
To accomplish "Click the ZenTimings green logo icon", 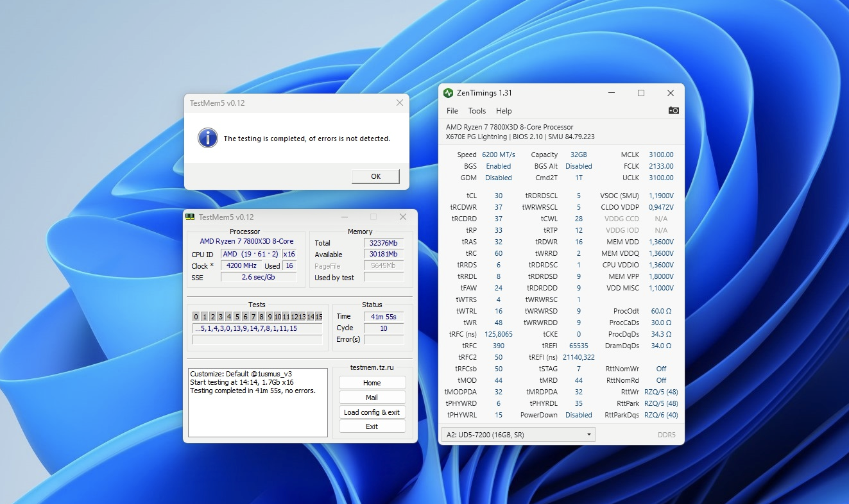I will pyautogui.click(x=449, y=93).
